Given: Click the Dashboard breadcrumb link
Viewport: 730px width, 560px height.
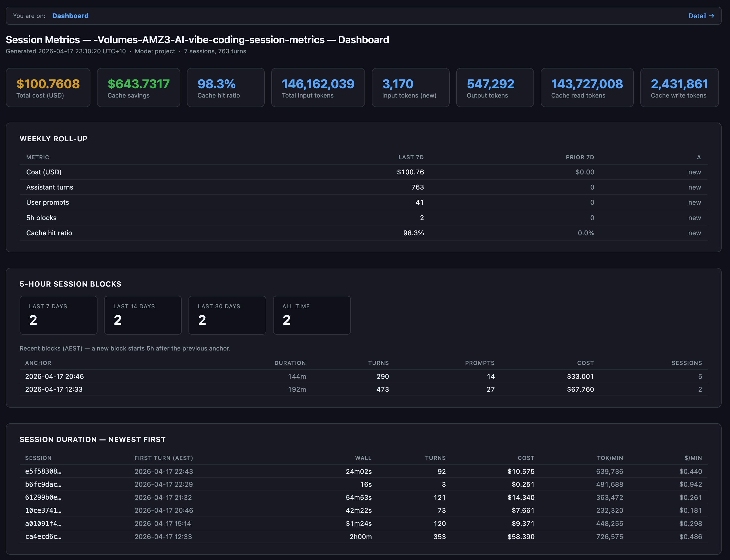Looking at the screenshot, I should [70, 16].
